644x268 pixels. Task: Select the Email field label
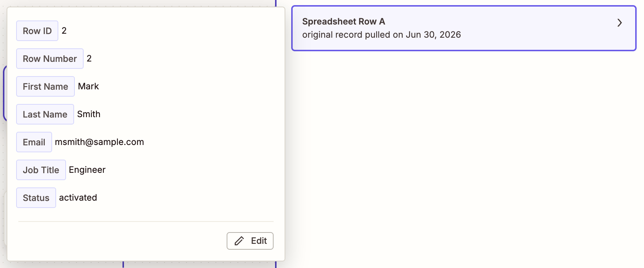(34, 142)
